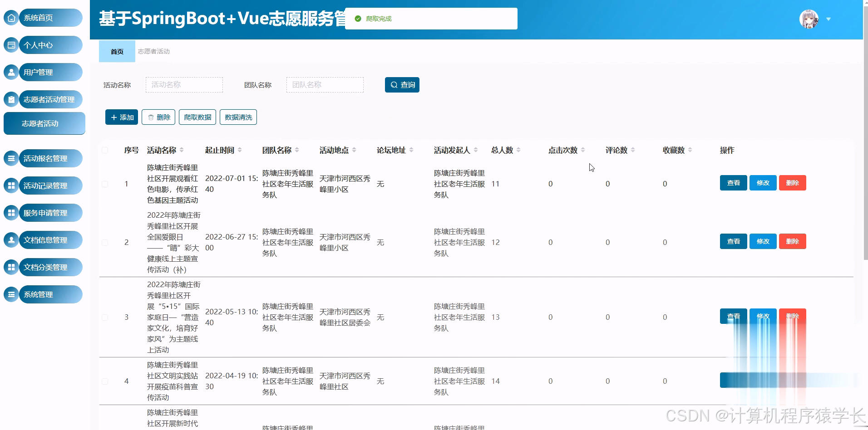Open 志愿者活动管理 from sidebar icon
Image resolution: width=868 pixels, height=430 pixels.
tap(11, 99)
